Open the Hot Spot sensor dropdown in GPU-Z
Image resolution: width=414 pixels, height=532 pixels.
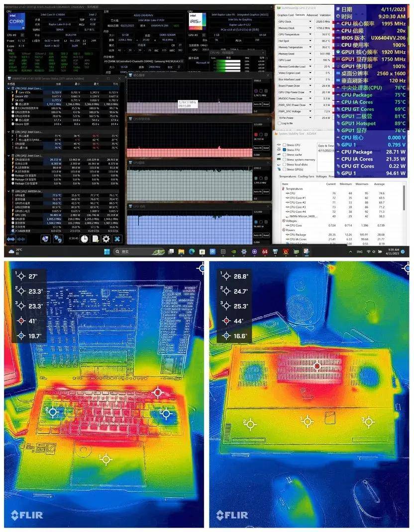pos(310,41)
